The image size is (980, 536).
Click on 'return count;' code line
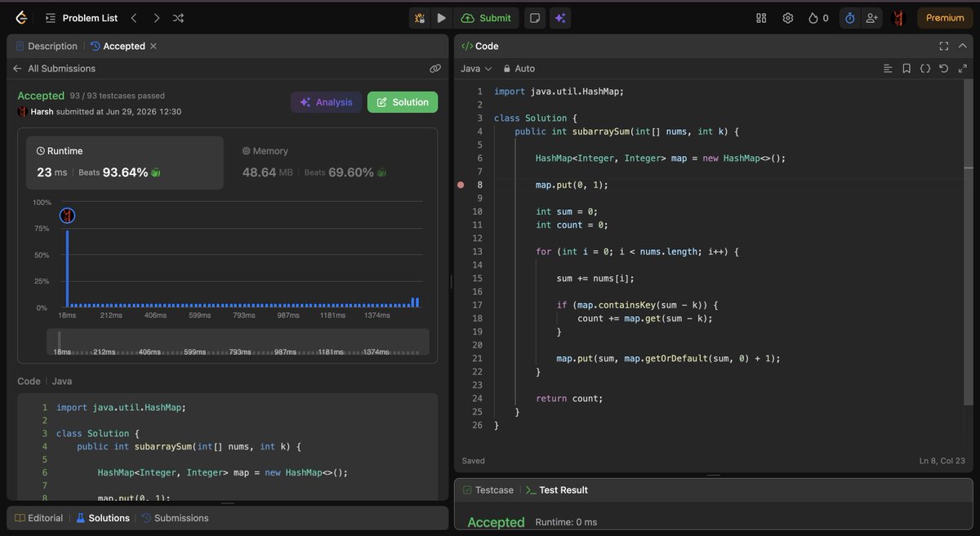[x=569, y=398]
